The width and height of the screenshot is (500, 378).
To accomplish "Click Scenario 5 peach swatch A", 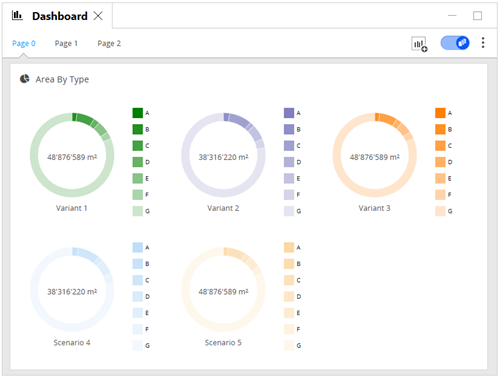I will pos(289,247).
